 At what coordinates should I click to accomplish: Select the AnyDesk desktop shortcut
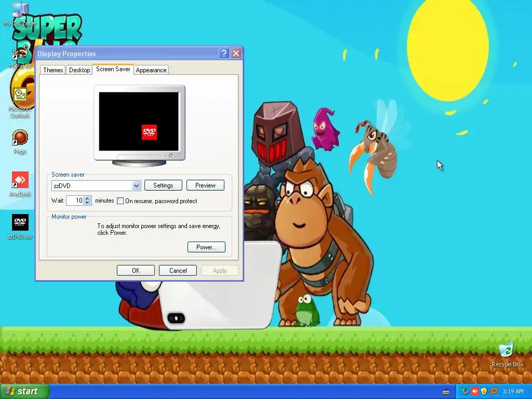click(x=20, y=184)
